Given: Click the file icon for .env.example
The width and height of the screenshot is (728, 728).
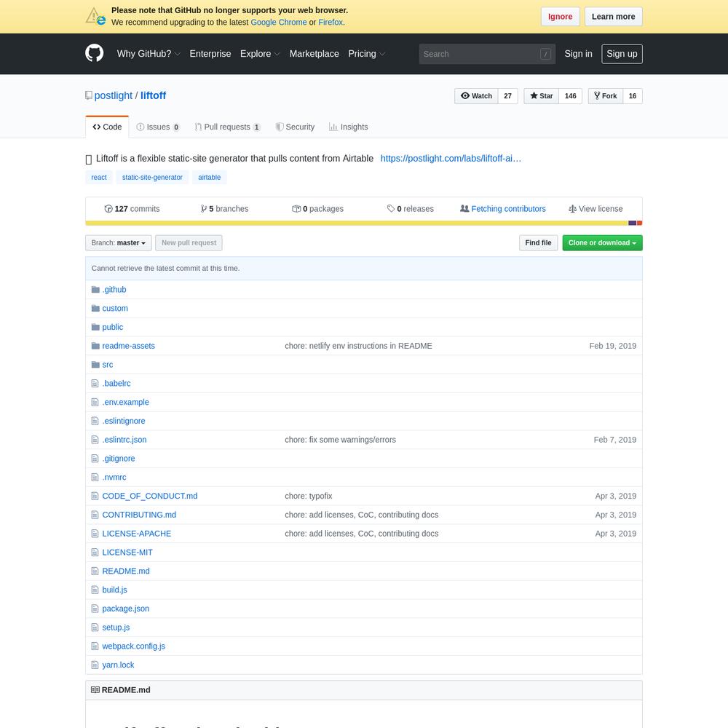Looking at the screenshot, I should [95, 402].
